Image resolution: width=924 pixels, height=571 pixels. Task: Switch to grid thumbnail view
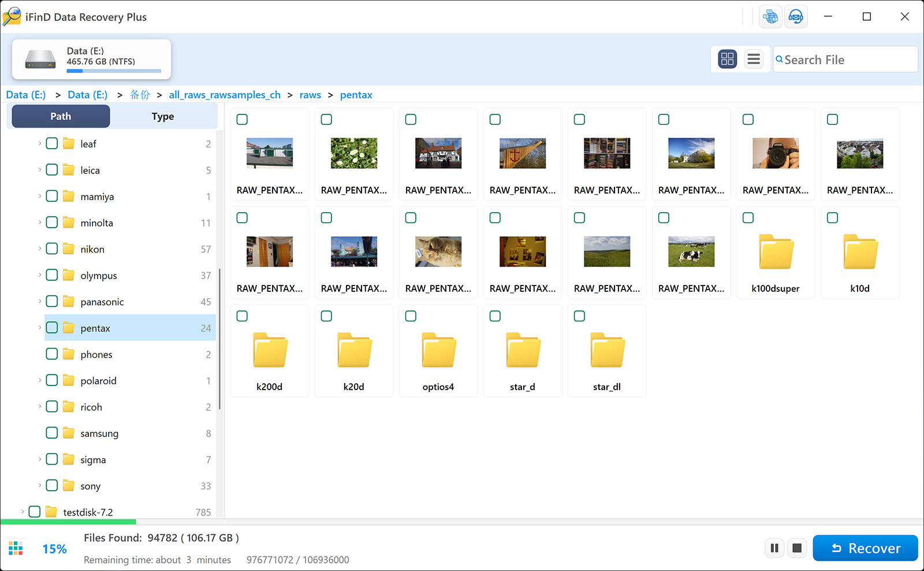tap(728, 59)
